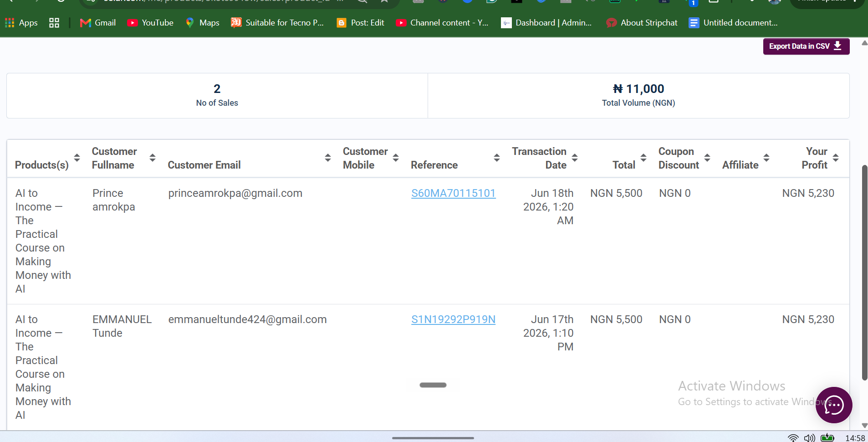The width and height of the screenshot is (868, 442).
Task: Open the live chat support bubble
Action: [x=833, y=405]
